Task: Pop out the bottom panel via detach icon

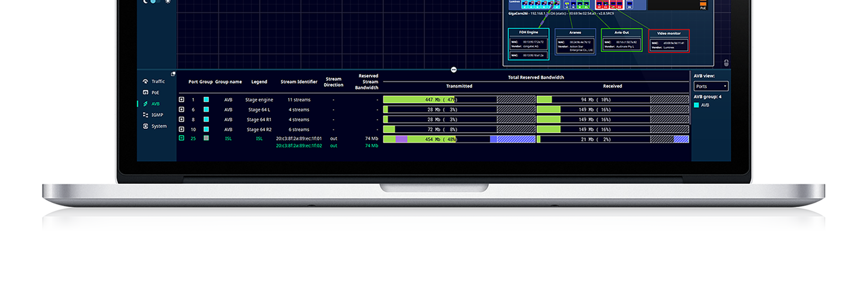Action: coord(173,74)
